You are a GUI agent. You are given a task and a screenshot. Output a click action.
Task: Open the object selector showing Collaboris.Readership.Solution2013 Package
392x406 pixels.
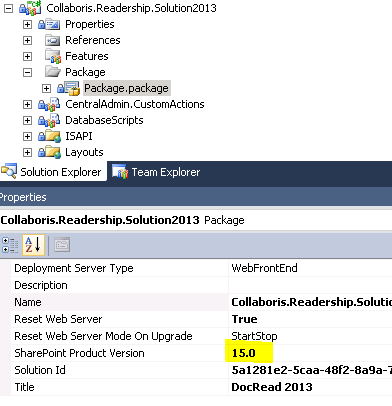[196, 220]
